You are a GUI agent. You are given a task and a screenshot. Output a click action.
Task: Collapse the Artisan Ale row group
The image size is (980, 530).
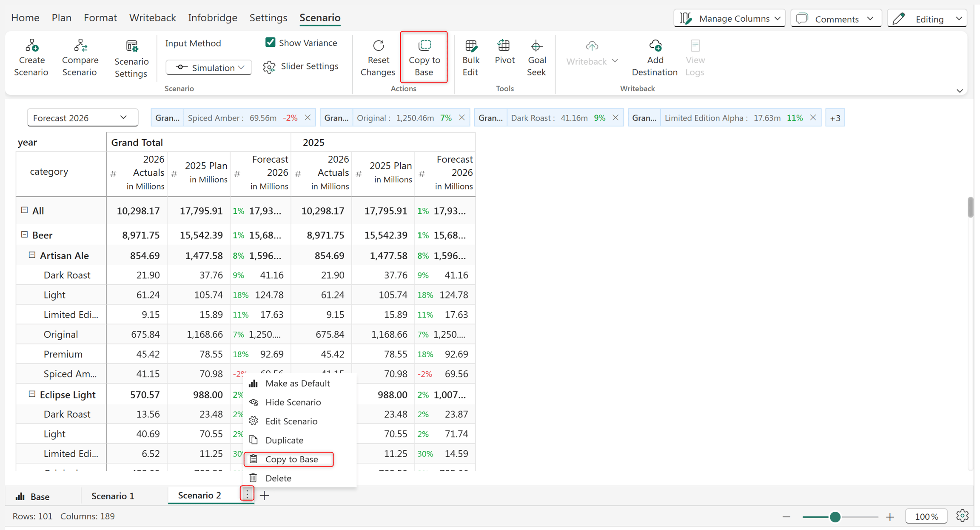pyautogui.click(x=32, y=255)
